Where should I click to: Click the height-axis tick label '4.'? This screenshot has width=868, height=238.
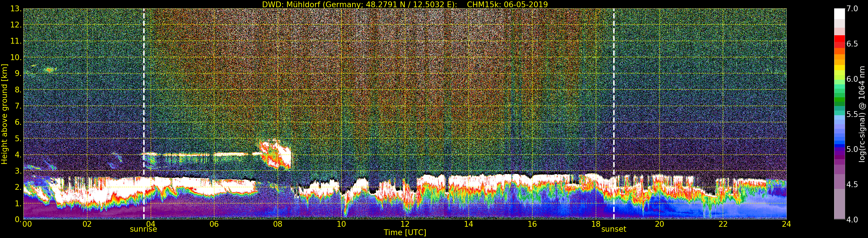click(18, 155)
